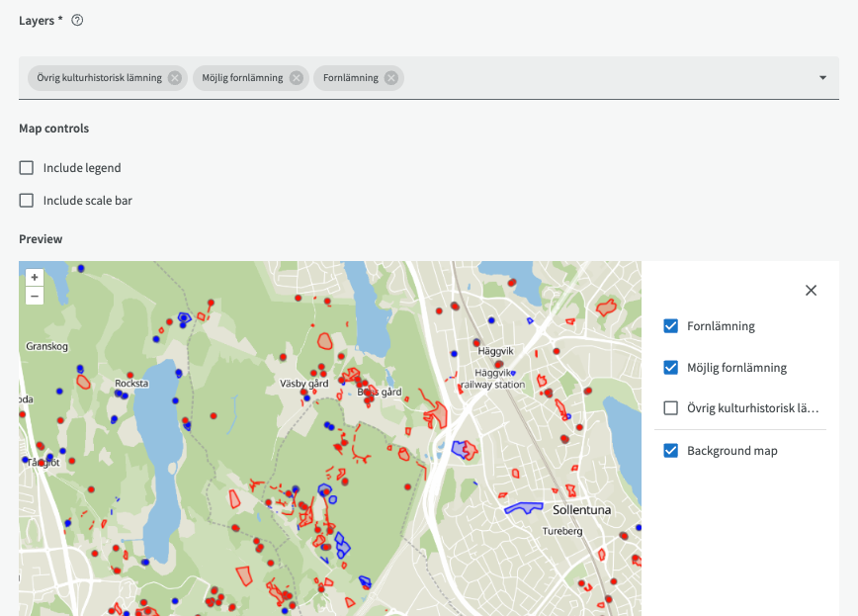Enable the Include legend checkbox
The image size is (858, 616).
coord(27,167)
